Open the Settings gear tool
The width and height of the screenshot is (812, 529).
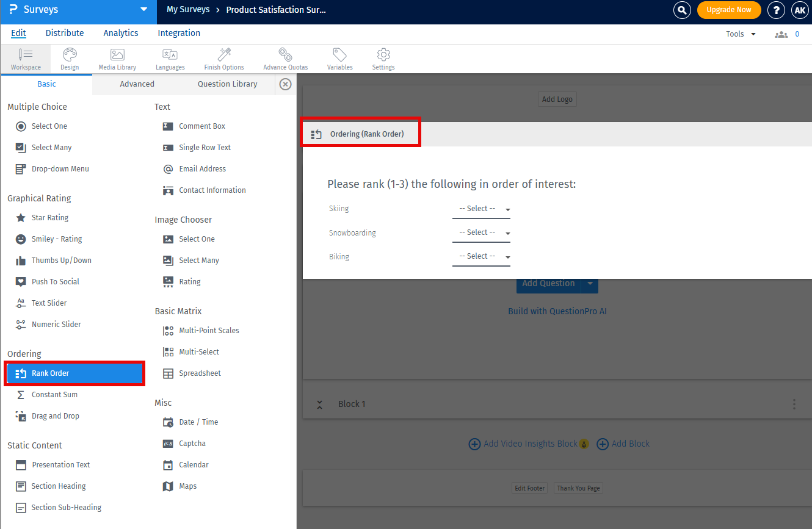[383, 59]
